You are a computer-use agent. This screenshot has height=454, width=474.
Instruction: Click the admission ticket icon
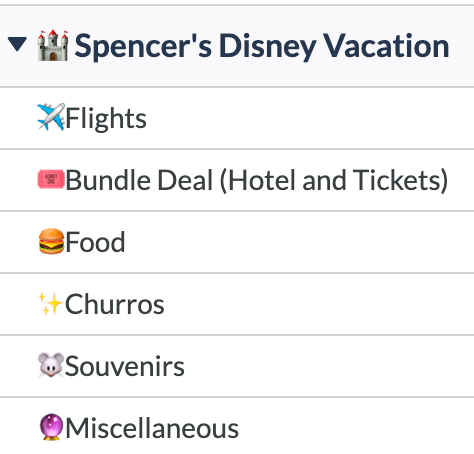coord(51,179)
